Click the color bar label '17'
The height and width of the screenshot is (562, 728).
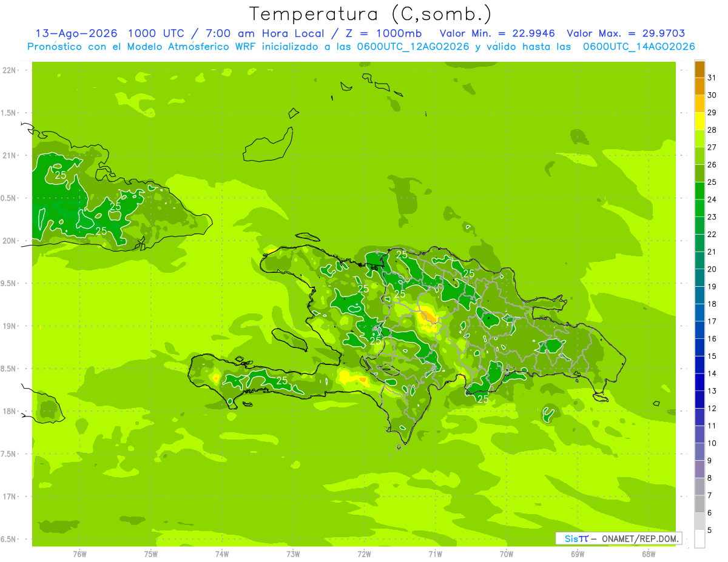pyautogui.click(x=712, y=321)
